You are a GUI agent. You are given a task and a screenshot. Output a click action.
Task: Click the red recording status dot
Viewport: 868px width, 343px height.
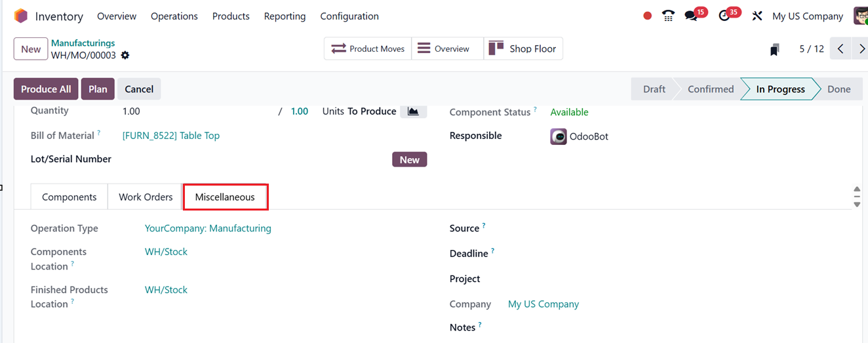tap(648, 16)
